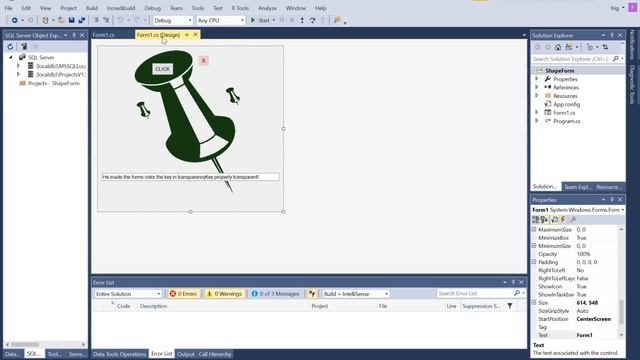This screenshot has height=360, width=640.
Task: Click the StartPosition CenterScreen value
Action: [x=594, y=319]
